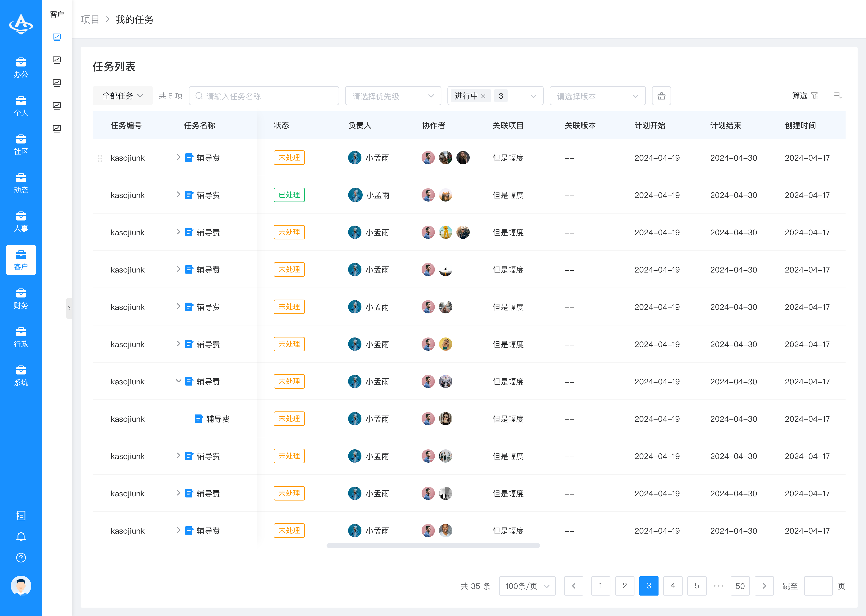Go to page 4
Image resolution: width=866 pixels, height=616 pixels.
(x=673, y=586)
